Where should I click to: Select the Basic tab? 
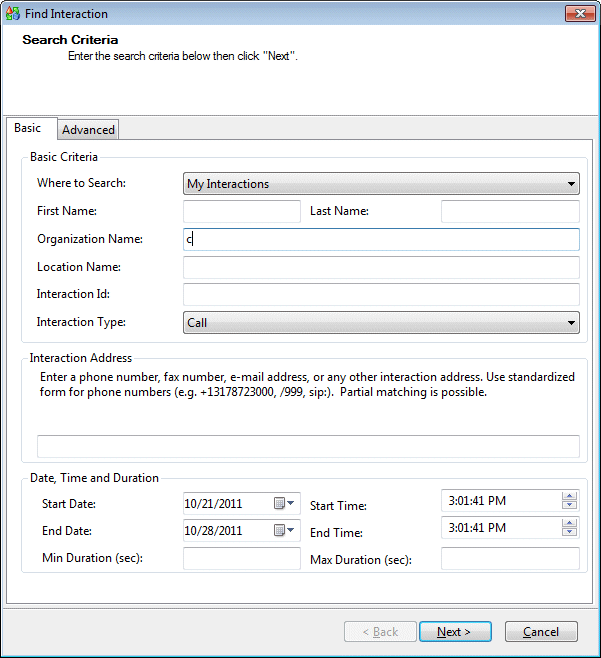coord(28,128)
